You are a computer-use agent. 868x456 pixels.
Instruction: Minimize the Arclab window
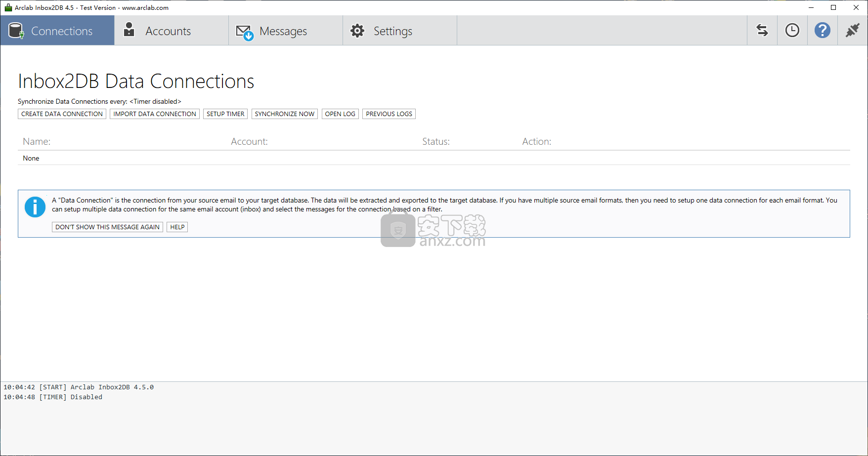point(811,7)
